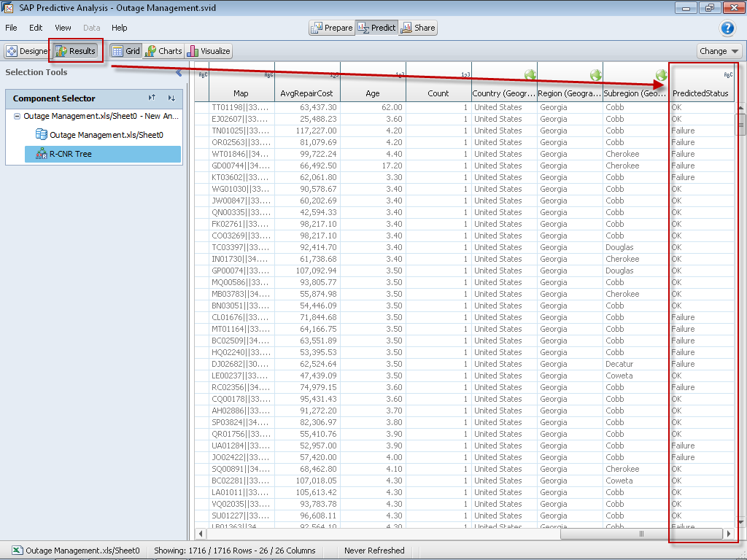Image resolution: width=747 pixels, height=560 pixels.
Task: Select Douglas in the TC03397 row
Action: coord(635,248)
